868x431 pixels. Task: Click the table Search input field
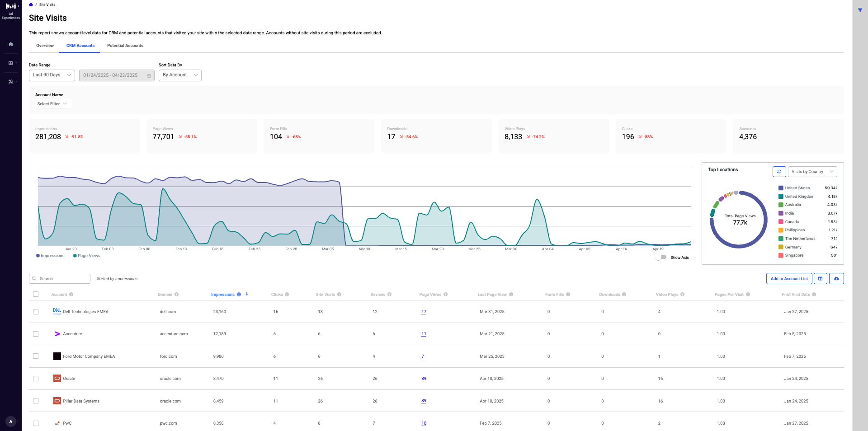60,279
